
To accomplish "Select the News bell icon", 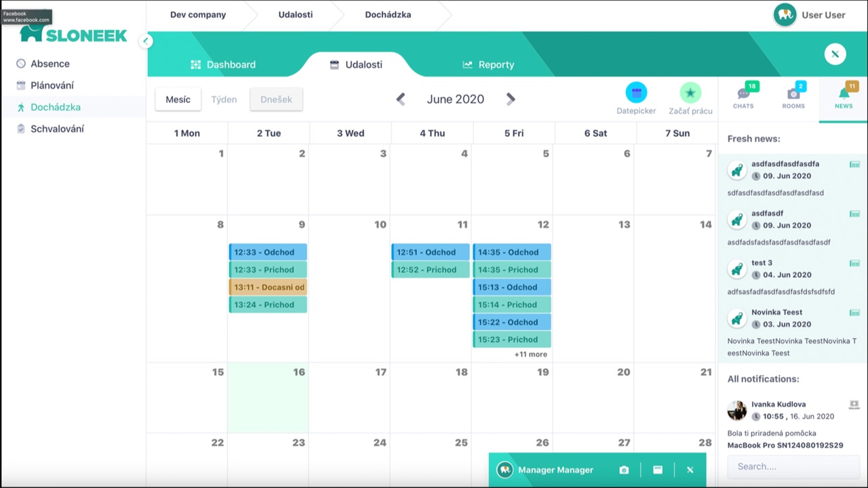I will tap(844, 94).
